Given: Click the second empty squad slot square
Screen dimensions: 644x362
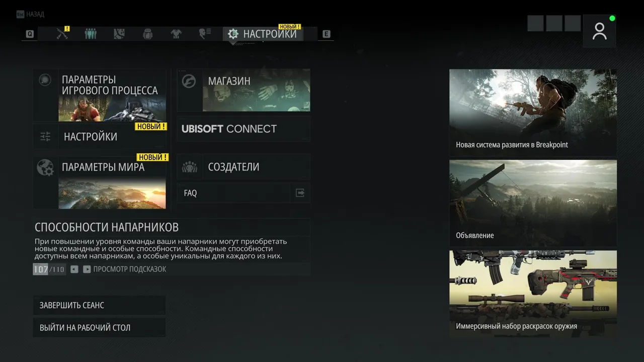Looking at the screenshot, I should (554, 23).
